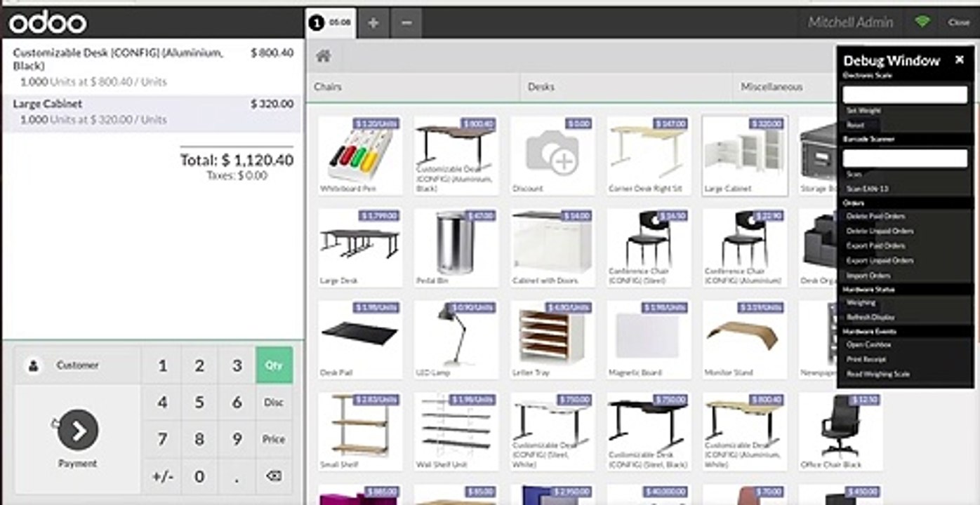Activate Qty mode on numpad
Image resolution: width=980 pixels, height=505 pixels.
[x=274, y=365]
